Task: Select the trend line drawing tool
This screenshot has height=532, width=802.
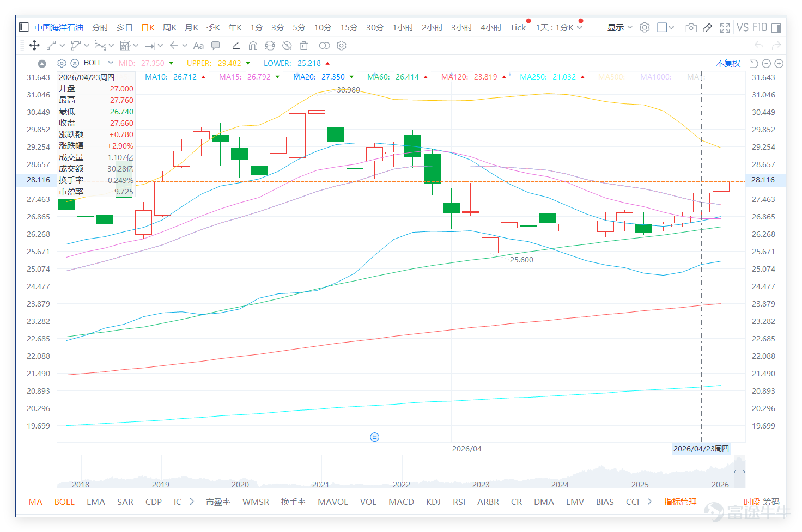Action: tap(51, 46)
